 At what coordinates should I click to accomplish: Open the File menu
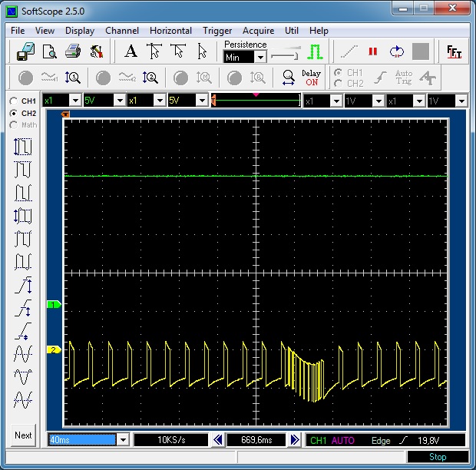coord(18,31)
